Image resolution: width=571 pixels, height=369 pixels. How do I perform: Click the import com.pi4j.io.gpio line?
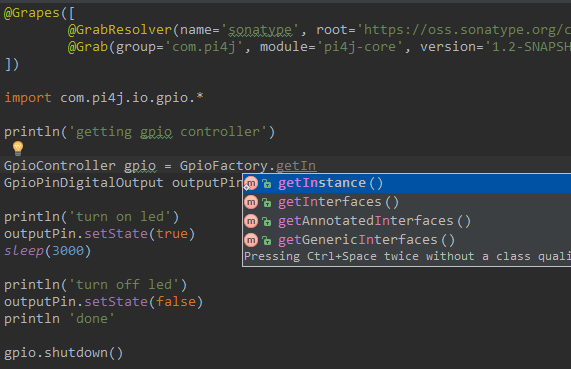(x=104, y=98)
